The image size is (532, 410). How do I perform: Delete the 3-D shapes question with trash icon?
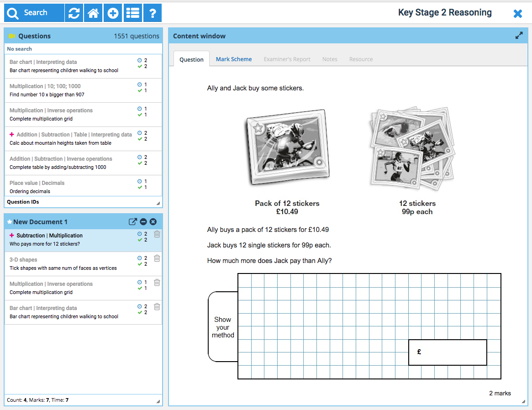(x=157, y=258)
